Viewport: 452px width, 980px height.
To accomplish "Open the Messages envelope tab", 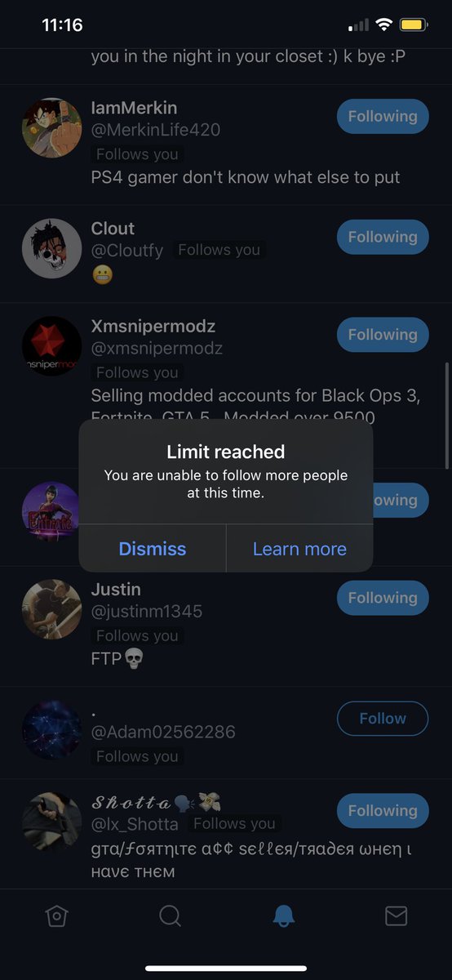I will [x=396, y=916].
